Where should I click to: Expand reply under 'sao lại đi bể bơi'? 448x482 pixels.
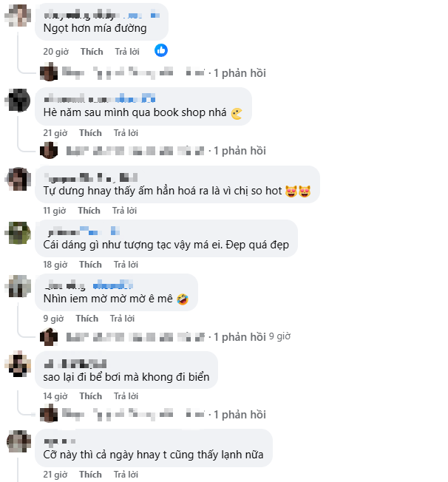[x=240, y=414]
